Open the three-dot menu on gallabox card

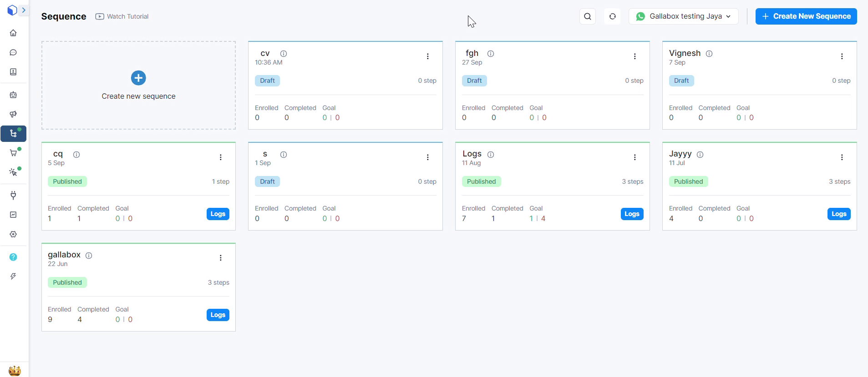[221, 258]
